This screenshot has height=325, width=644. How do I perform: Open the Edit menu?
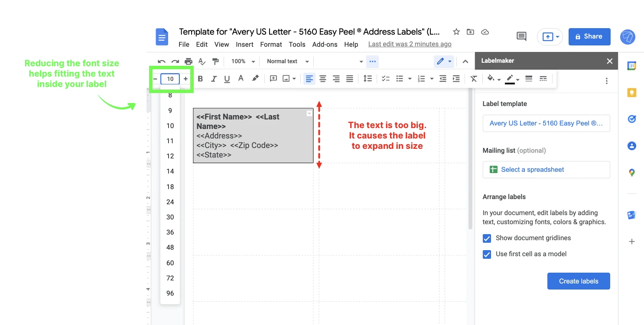pyautogui.click(x=202, y=44)
